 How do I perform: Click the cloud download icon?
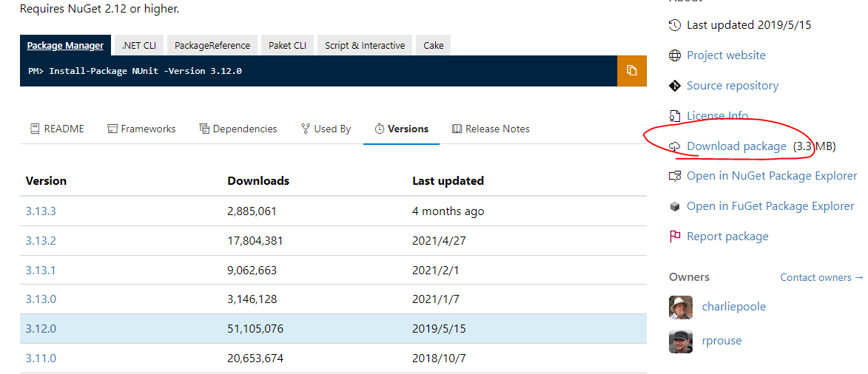click(674, 147)
